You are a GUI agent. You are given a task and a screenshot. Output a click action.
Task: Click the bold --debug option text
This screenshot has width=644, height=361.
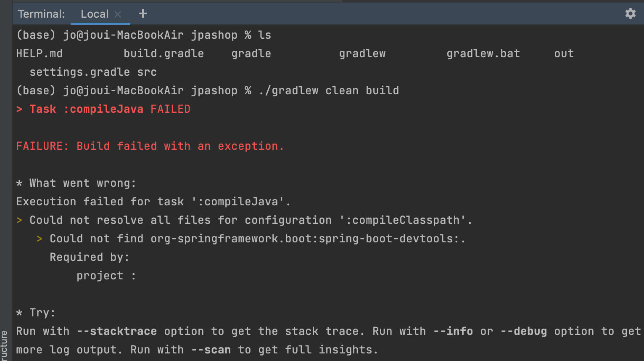[523, 332]
